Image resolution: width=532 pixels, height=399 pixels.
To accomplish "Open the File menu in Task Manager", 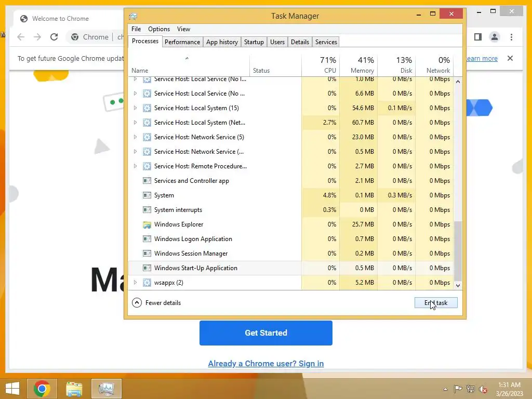I will (136, 29).
